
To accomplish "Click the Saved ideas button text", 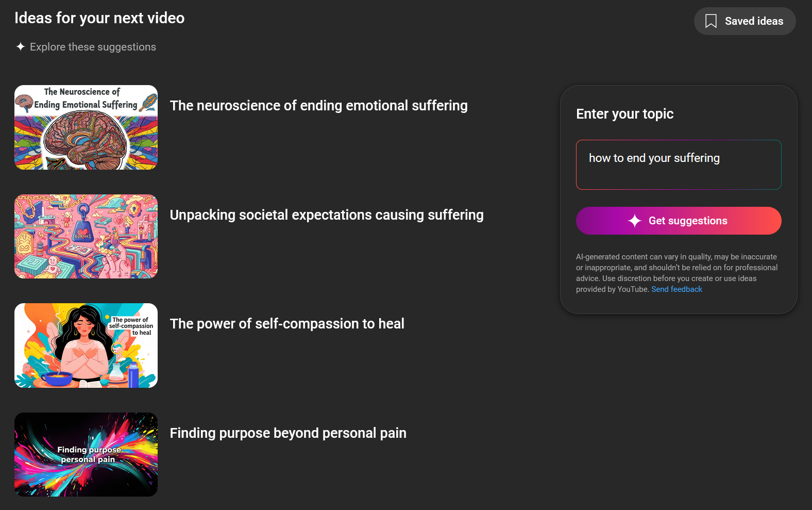I will tap(754, 21).
